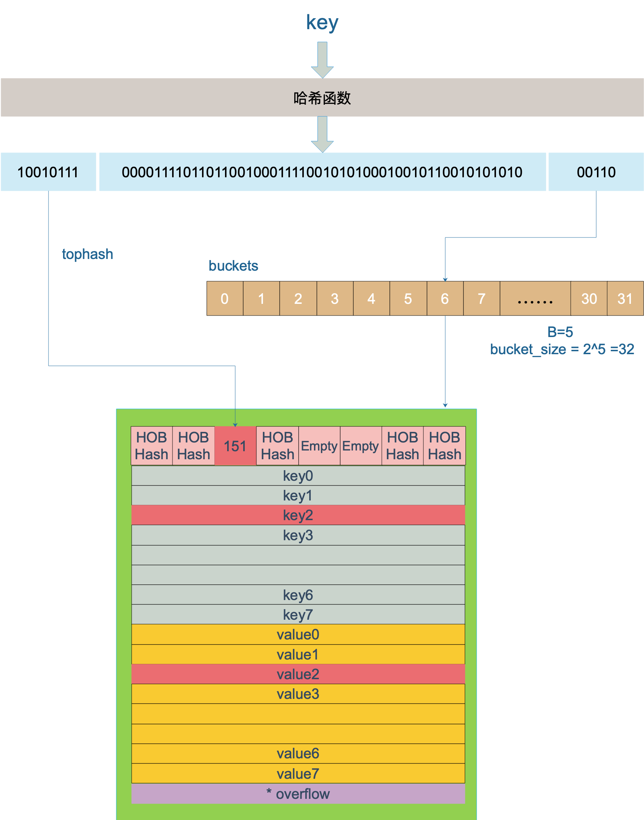Click the tophash text label

88,254
